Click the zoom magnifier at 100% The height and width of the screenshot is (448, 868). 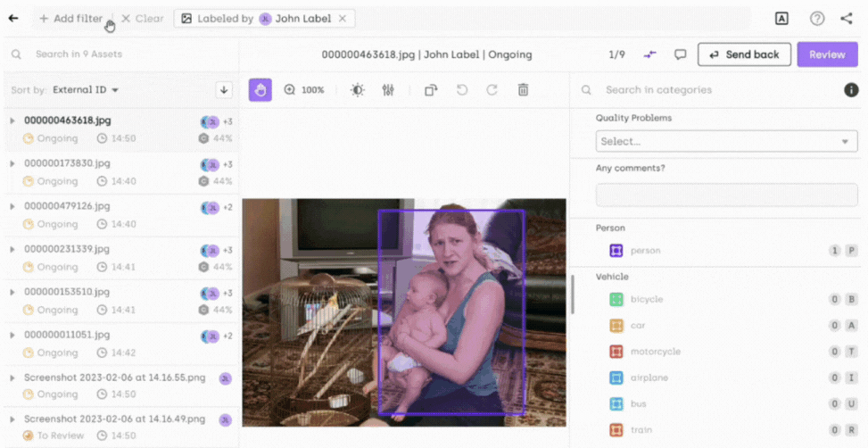coord(290,90)
